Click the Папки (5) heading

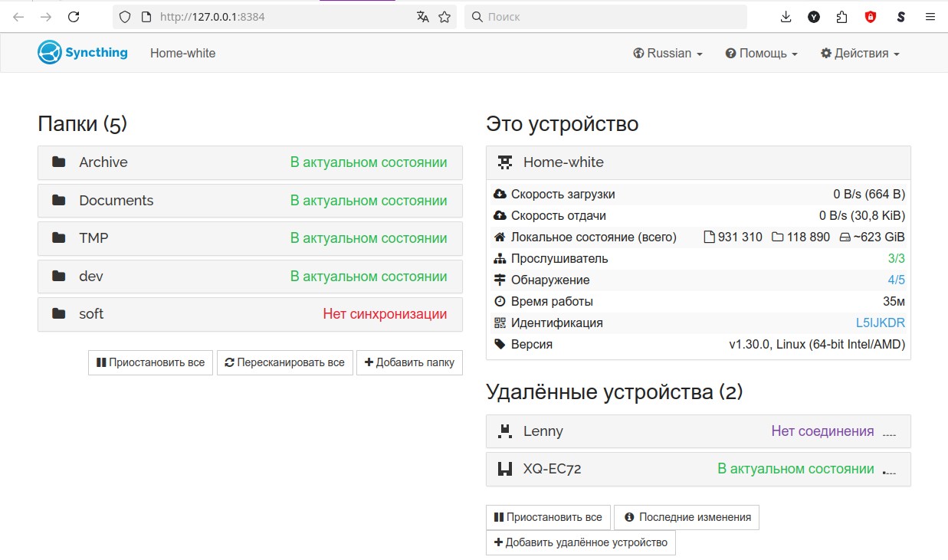pos(82,124)
